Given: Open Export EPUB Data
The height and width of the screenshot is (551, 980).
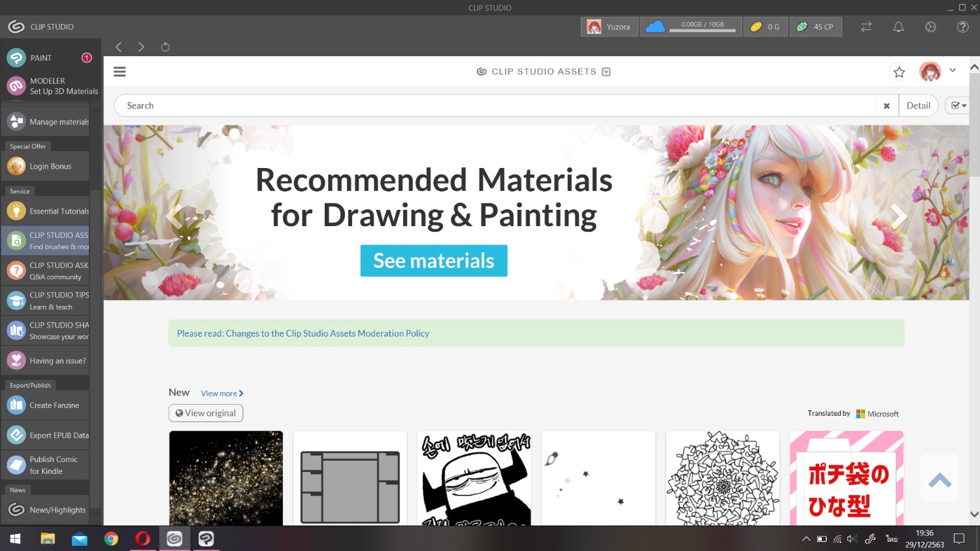Looking at the screenshot, I should pyautogui.click(x=46, y=435).
